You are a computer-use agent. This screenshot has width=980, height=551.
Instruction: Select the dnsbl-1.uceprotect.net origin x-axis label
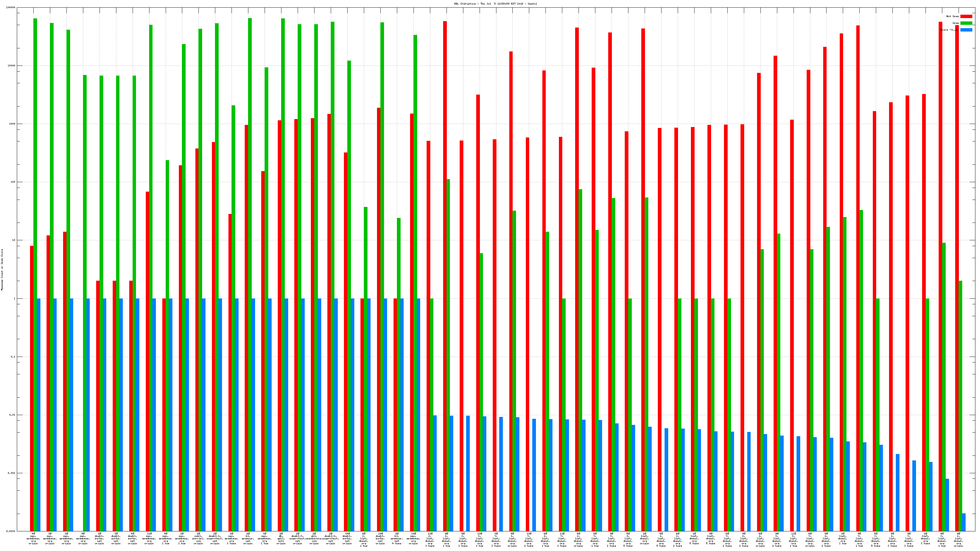(215, 538)
